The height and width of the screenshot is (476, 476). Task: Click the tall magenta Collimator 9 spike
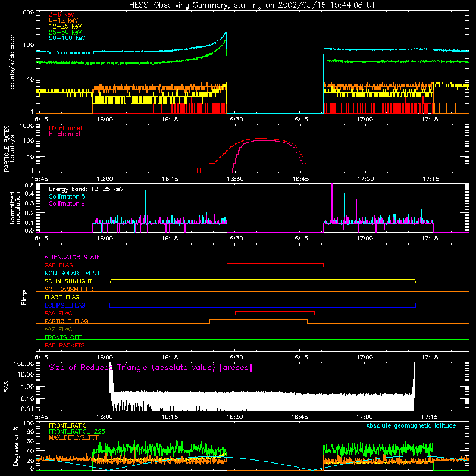tap(332, 202)
